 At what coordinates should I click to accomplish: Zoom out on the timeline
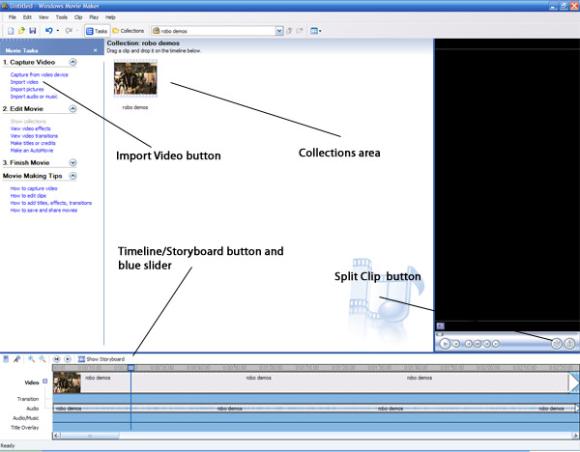click(x=43, y=359)
